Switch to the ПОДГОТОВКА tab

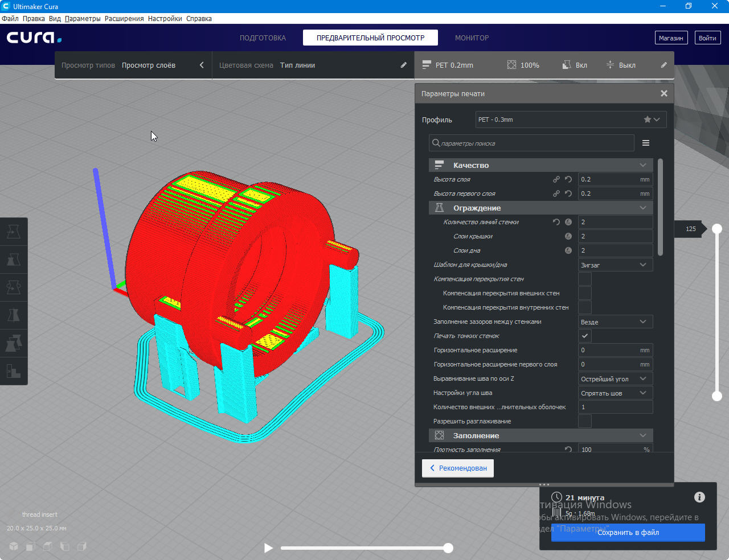coord(263,38)
